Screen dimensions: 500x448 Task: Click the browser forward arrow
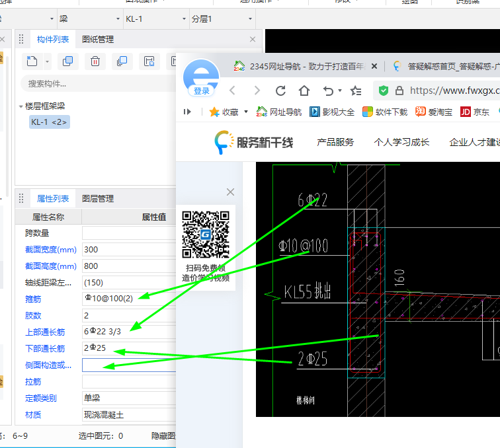[256, 91]
